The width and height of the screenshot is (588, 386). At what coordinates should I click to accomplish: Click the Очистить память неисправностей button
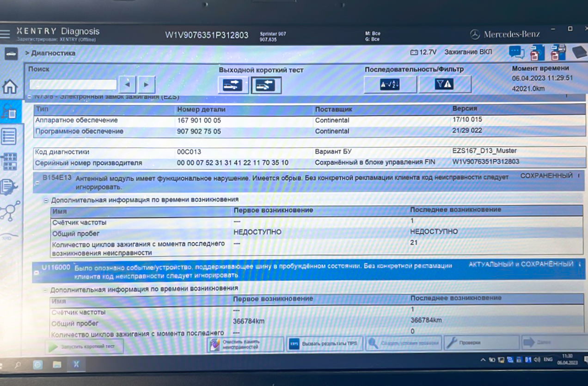(245, 344)
